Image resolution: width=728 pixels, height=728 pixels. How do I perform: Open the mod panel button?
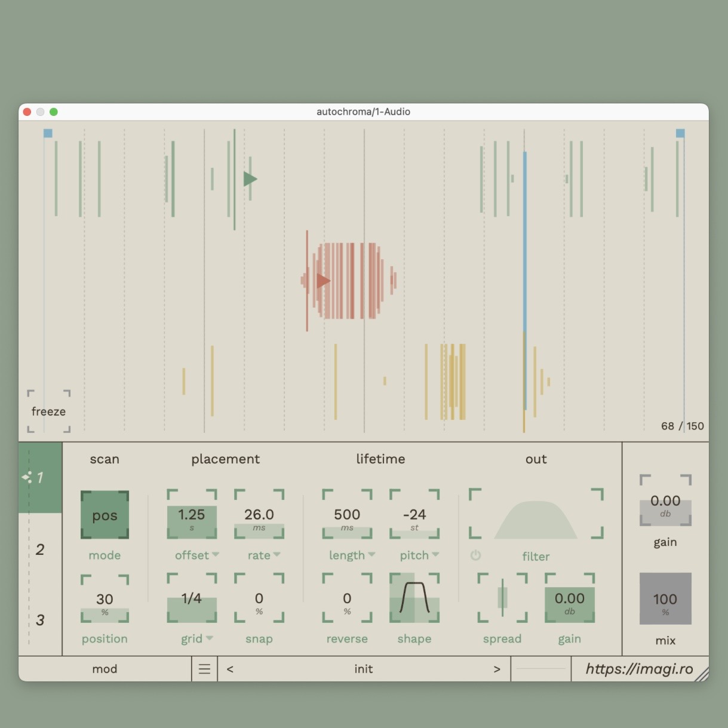pyautogui.click(x=105, y=669)
